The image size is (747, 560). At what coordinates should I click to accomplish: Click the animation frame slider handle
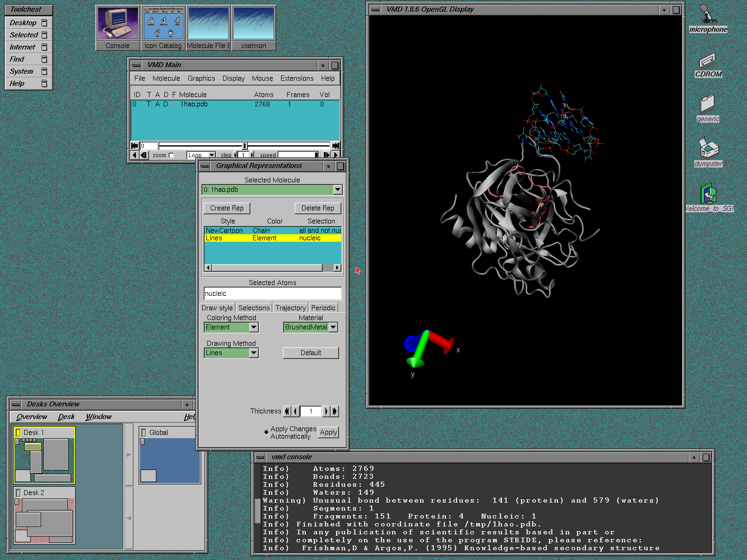coord(245,146)
